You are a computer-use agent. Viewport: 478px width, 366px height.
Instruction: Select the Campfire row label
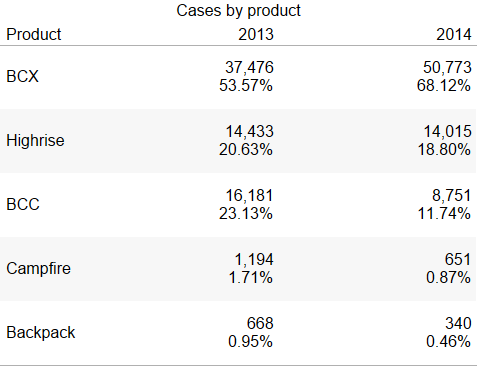pos(39,268)
